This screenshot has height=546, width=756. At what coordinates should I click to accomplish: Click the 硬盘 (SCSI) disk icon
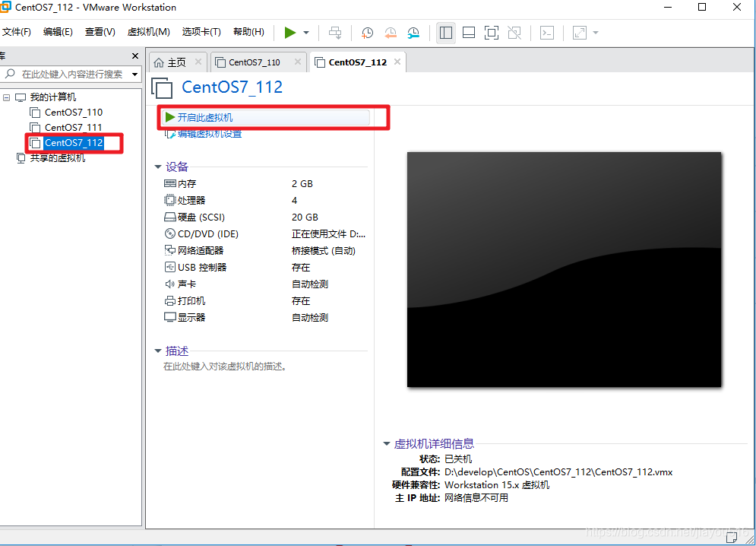[x=169, y=217]
